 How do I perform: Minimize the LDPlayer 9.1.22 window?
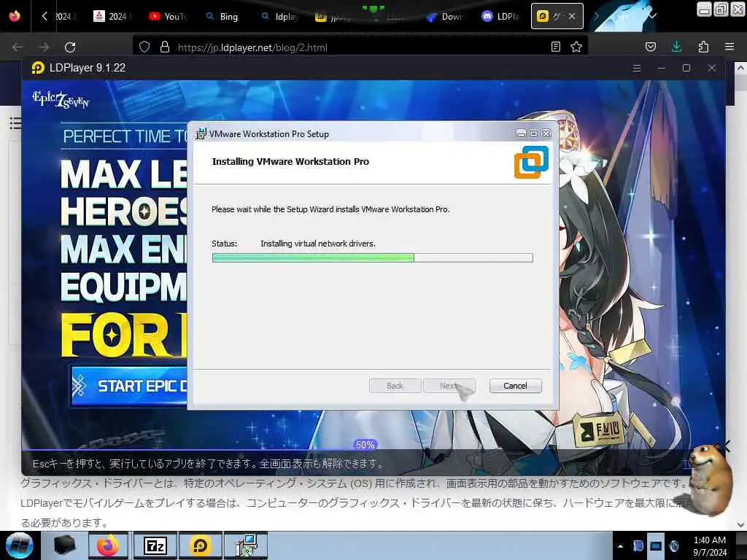(661, 68)
